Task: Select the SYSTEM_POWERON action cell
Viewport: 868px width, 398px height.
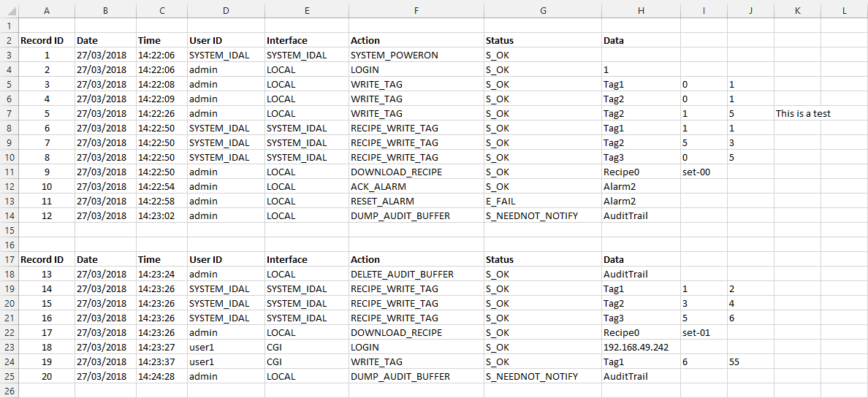Action: 395,55
